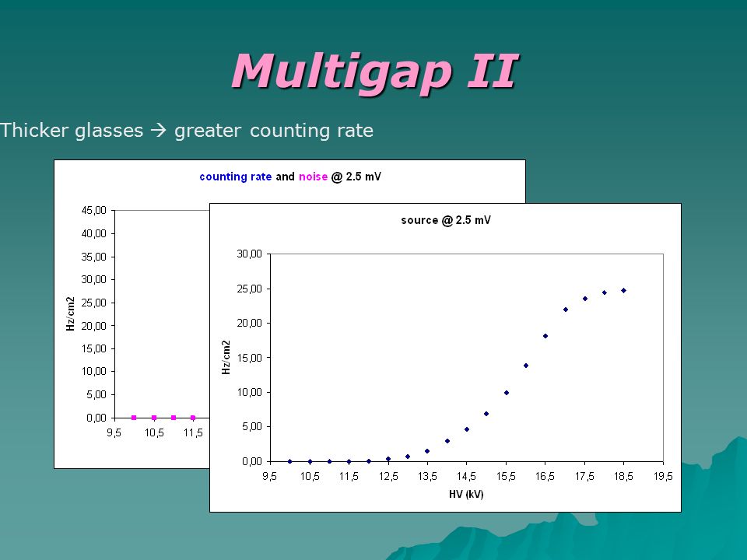Click the '0,00' tick on the source chart

(252, 461)
